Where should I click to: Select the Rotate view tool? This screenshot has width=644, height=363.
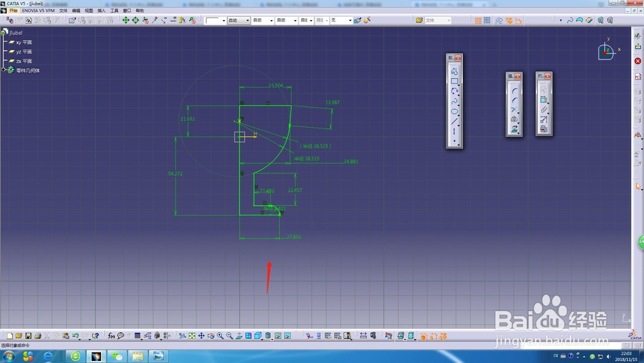click(x=211, y=336)
